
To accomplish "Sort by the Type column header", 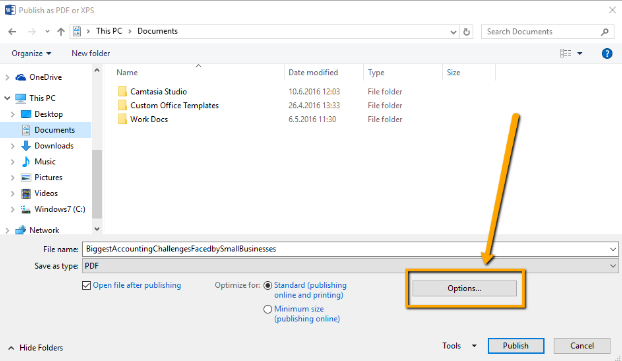I will [376, 73].
